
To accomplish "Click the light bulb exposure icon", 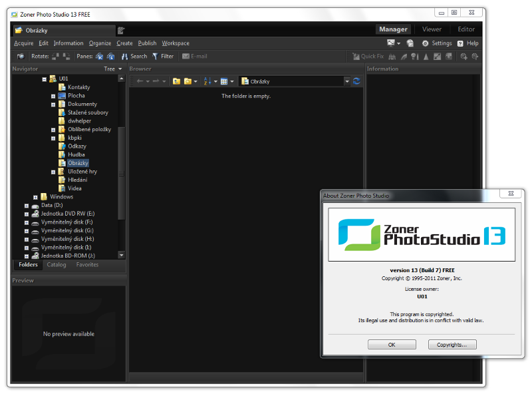I will [x=414, y=57].
